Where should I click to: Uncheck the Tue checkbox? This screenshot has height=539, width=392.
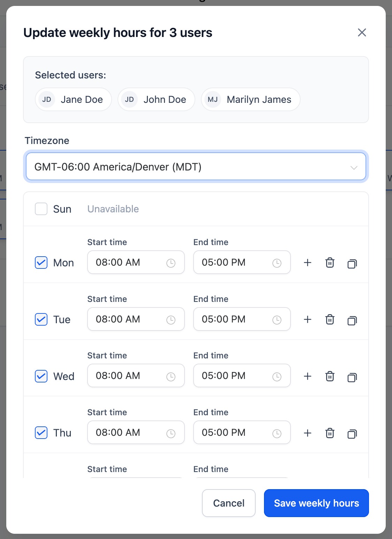41,319
